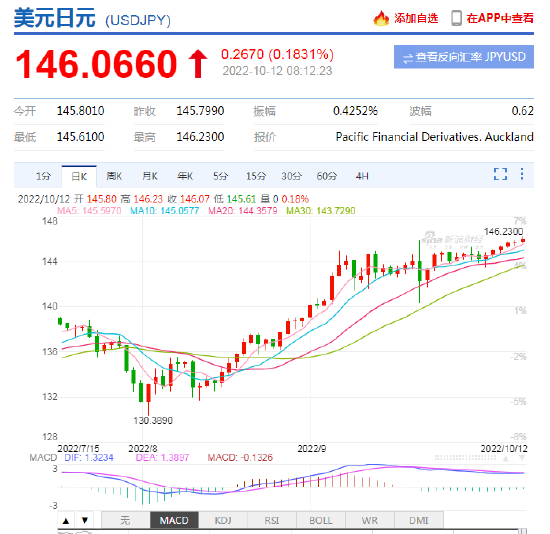Screen dimensions: 550x534
Task: Click the 146.2300 high annotation on chart
Action: 503,232
